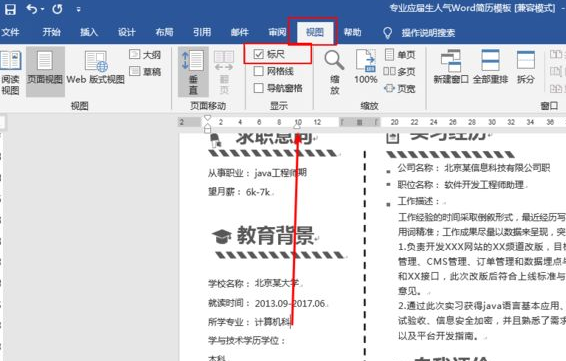The height and width of the screenshot is (361, 566).
Task: Open a 新建窗口 new window
Action: [x=450, y=67]
